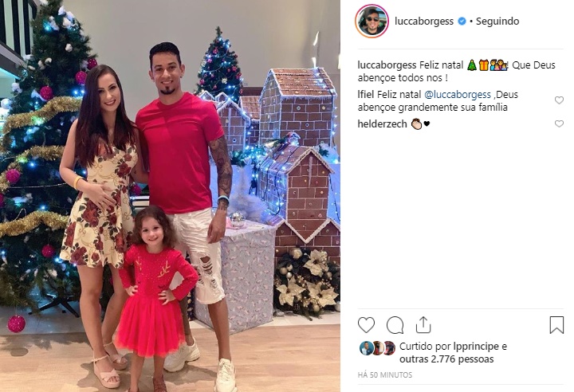
Task: Open the @luccaborgess mention in the lfiel comment
Action: point(458,95)
